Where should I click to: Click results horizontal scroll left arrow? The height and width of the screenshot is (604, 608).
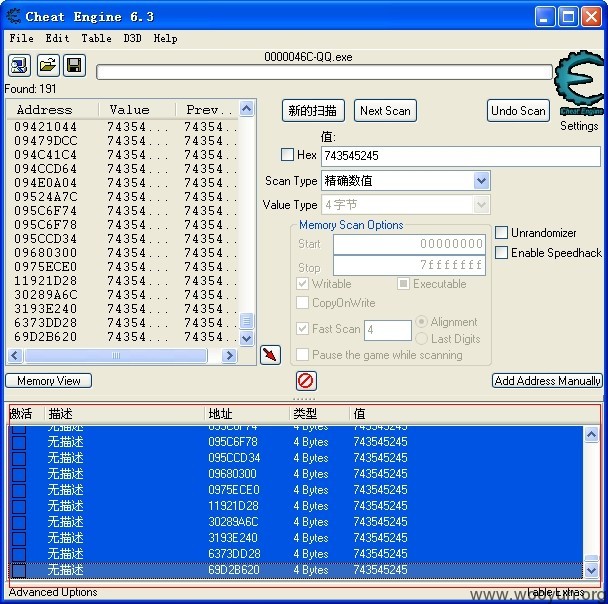(15, 355)
